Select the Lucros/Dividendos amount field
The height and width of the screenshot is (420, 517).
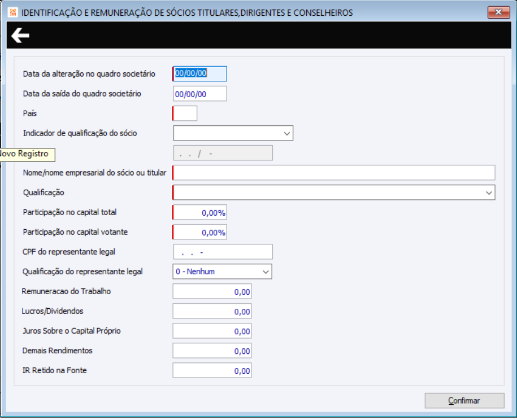212,311
